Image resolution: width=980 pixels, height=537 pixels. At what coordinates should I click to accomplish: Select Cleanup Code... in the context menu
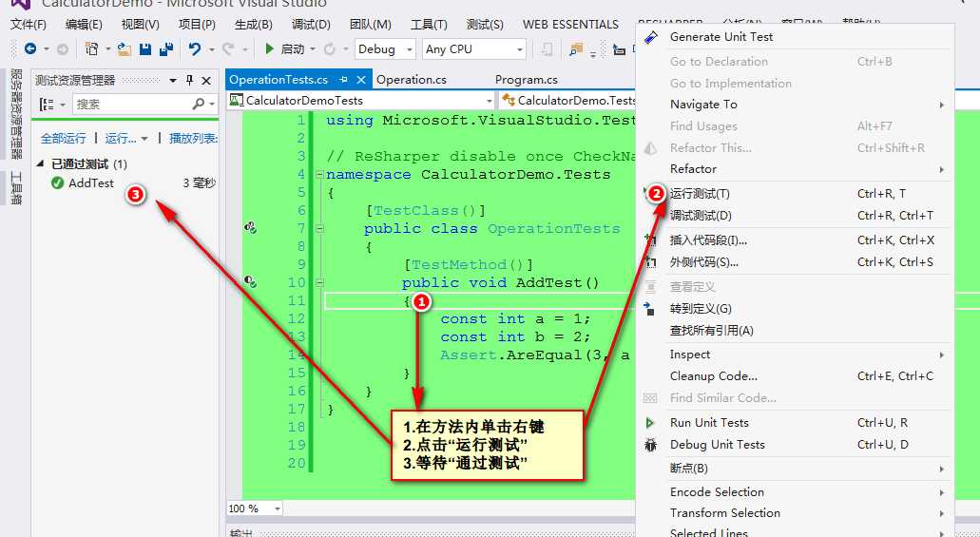(x=795, y=376)
